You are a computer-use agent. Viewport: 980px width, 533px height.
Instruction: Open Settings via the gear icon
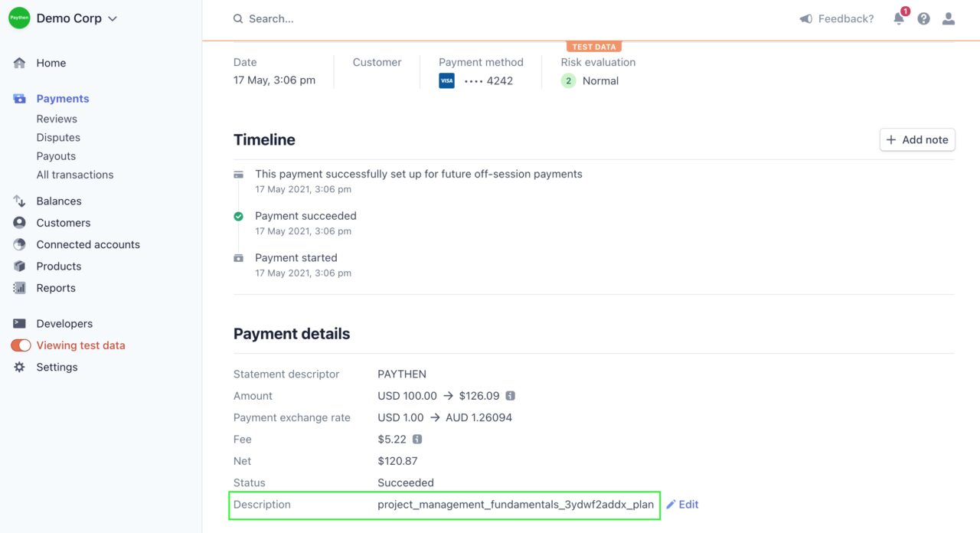tap(19, 367)
